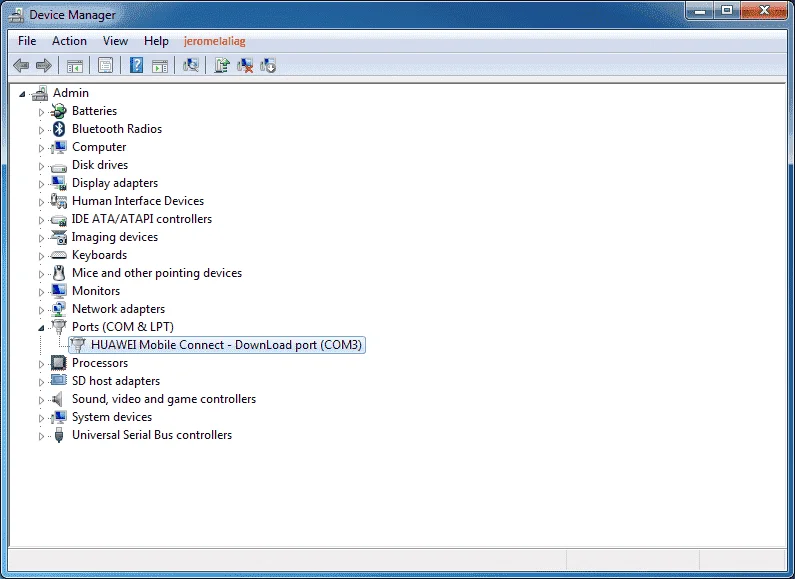Expand the Network adapters node arrow
The height and width of the screenshot is (579, 795).
coord(41,310)
